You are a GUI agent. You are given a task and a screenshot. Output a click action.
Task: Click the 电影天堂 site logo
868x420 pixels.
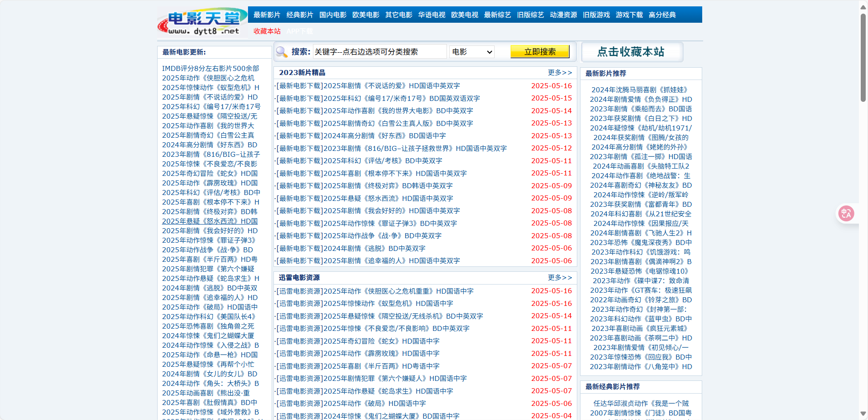pyautogui.click(x=203, y=22)
